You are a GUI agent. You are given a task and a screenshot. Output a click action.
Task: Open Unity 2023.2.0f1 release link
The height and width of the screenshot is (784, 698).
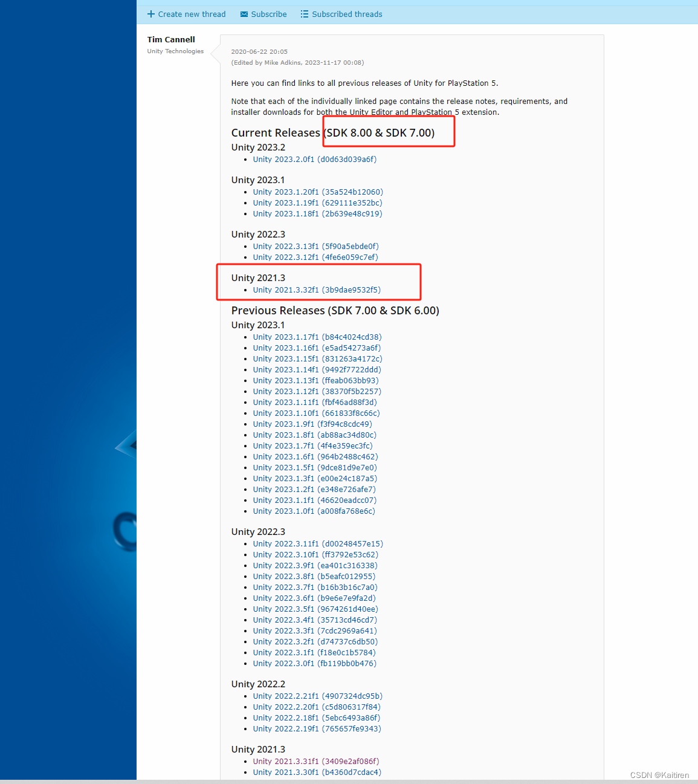click(315, 159)
